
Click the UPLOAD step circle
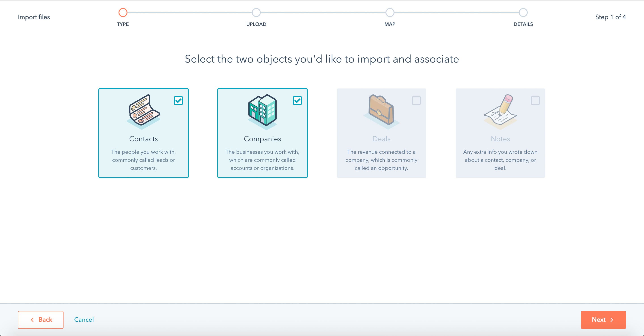[x=256, y=13]
